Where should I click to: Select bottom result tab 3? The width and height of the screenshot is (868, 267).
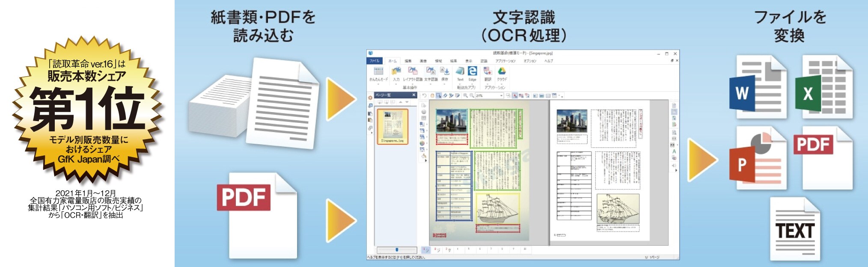click(x=448, y=249)
